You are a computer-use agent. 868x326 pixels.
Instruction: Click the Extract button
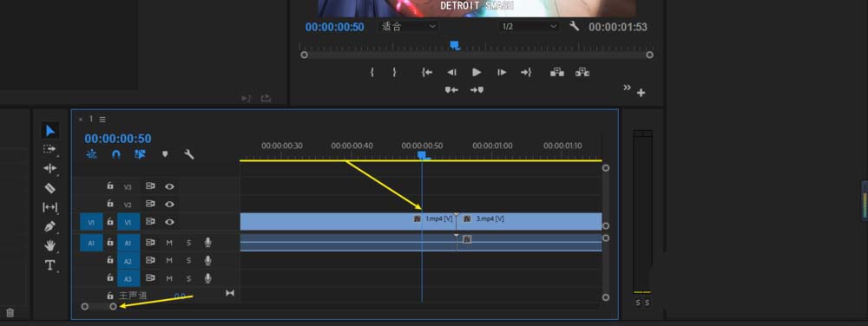(x=582, y=72)
